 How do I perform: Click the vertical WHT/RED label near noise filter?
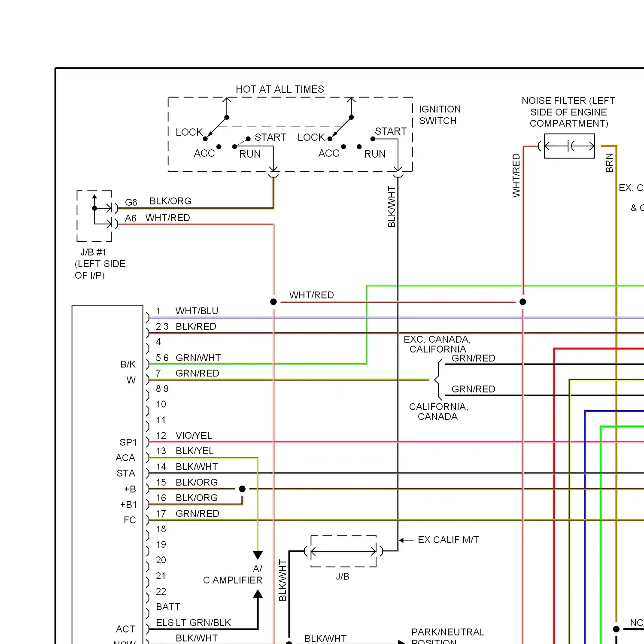click(516, 176)
